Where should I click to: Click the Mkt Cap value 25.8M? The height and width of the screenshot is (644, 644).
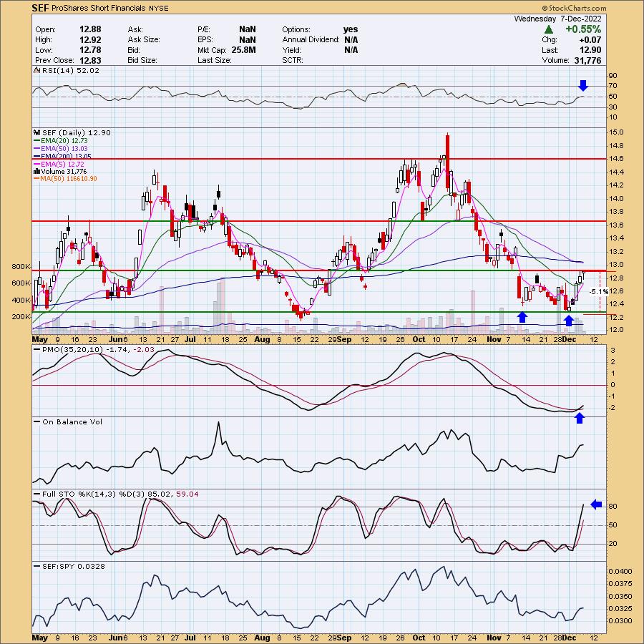pyautogui.click(x=243, y=49)
